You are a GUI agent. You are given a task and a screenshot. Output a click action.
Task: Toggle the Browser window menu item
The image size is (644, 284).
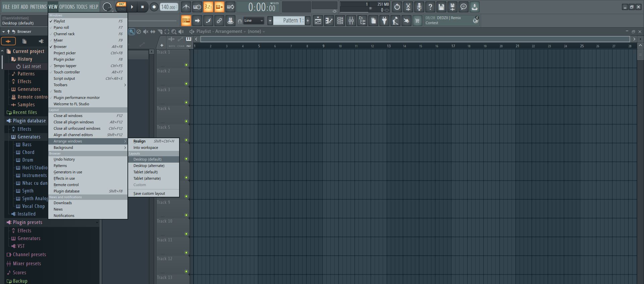[60, 47]
